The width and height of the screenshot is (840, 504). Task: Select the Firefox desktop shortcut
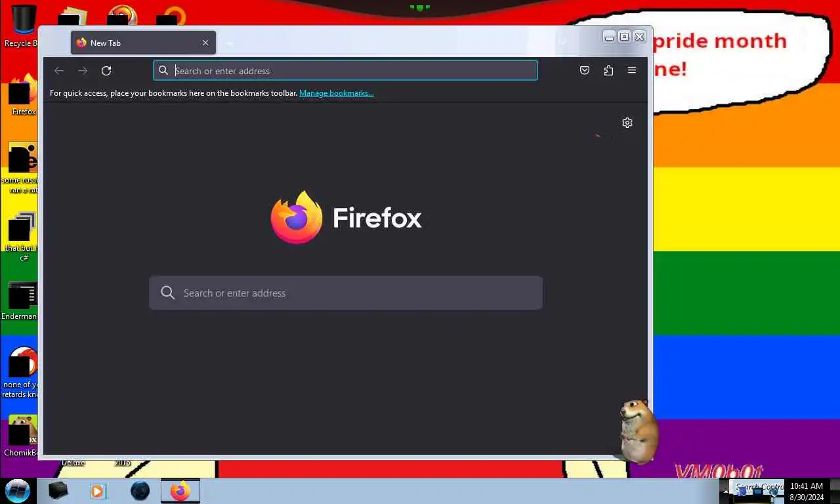click(x=23, y=95)
